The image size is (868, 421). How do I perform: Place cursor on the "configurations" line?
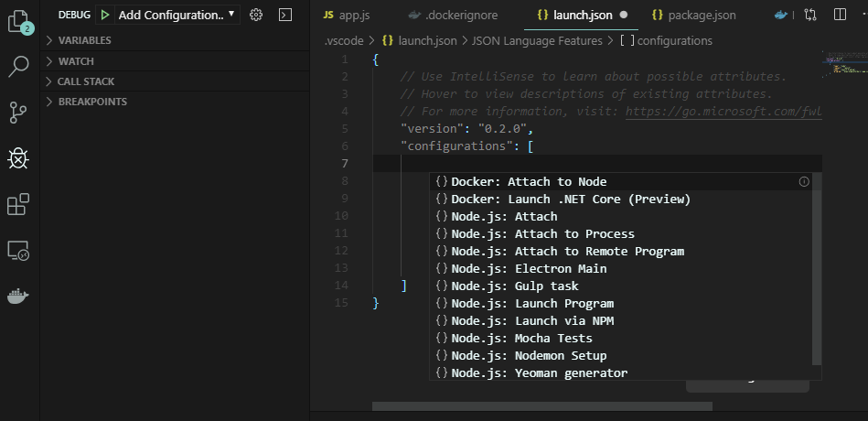coord(466,146)
